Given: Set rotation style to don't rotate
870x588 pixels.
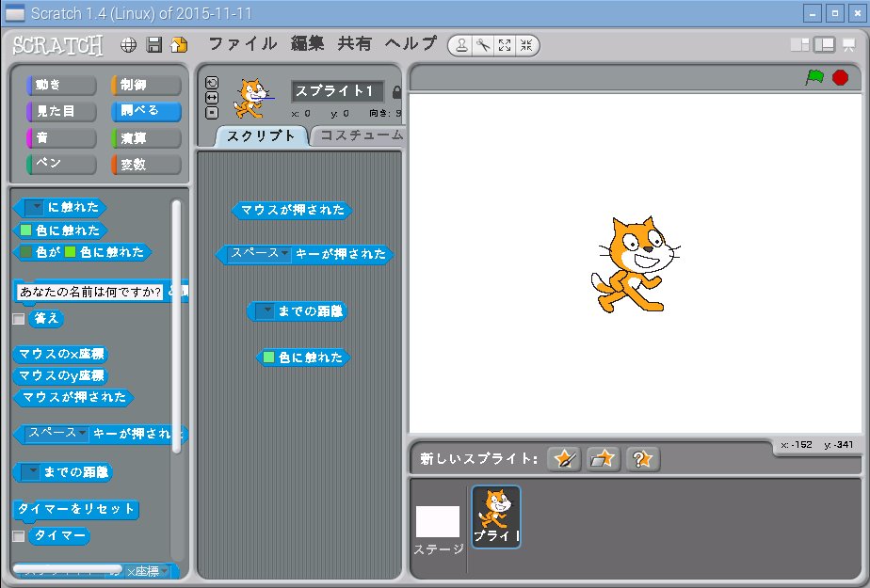Looking at the screenshot, I should point(212,113).
